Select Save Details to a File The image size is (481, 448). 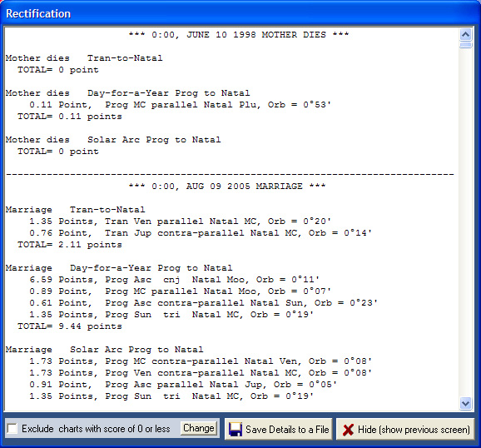point(279,430)
